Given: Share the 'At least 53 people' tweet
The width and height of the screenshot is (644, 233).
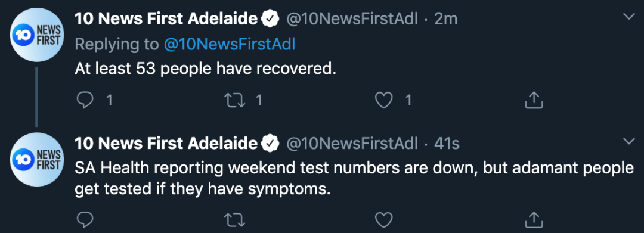Looking at the screenshot, I should coord(534,100).
